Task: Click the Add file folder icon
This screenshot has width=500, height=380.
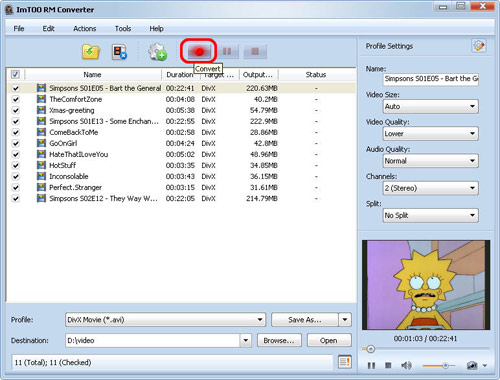Action: point(91,52)
